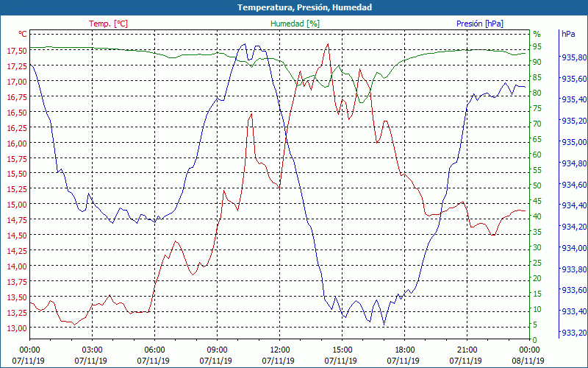Click the "934,60" pressure tick label
The image size is (588, 368).
pos(574,185)
